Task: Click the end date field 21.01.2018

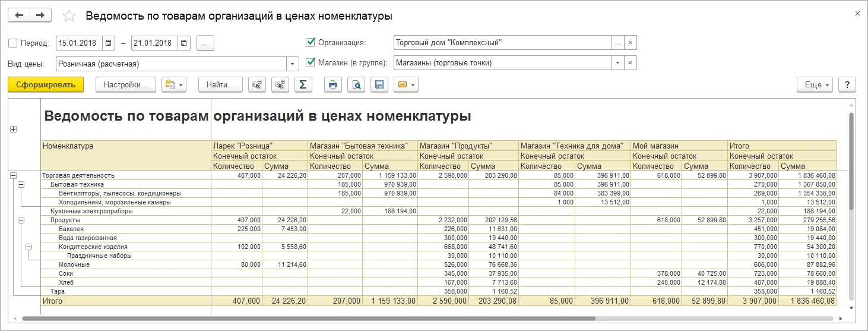Action: pos(154,43)
